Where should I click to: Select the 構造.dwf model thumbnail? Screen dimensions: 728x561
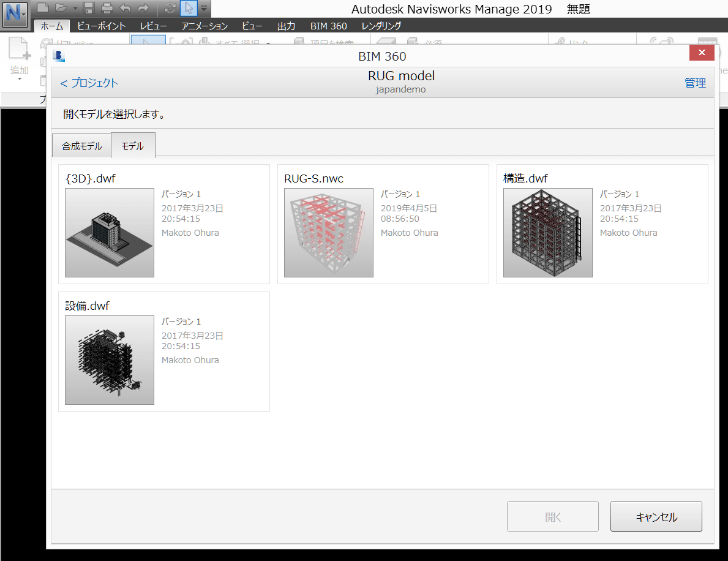548,233
